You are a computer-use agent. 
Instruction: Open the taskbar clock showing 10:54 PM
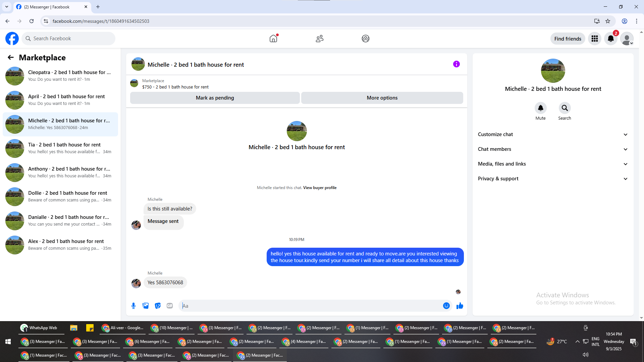(x=614, y=342)
